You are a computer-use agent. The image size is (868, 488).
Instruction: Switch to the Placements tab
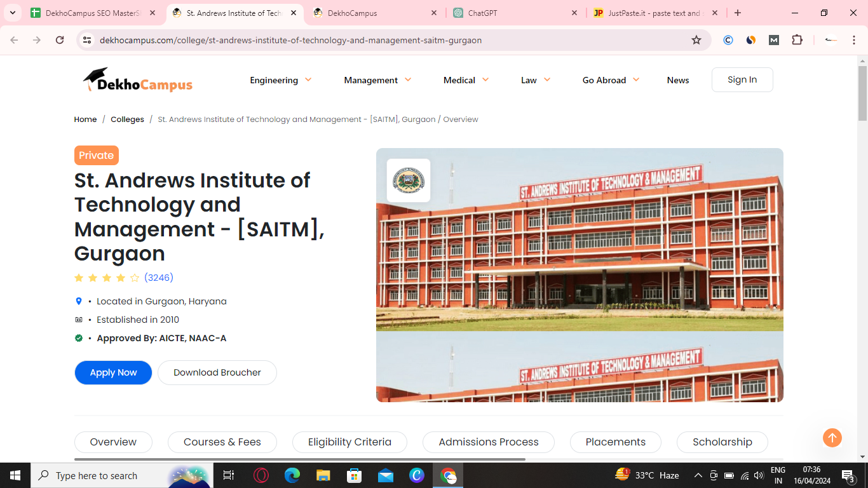[x=615, y=442]
